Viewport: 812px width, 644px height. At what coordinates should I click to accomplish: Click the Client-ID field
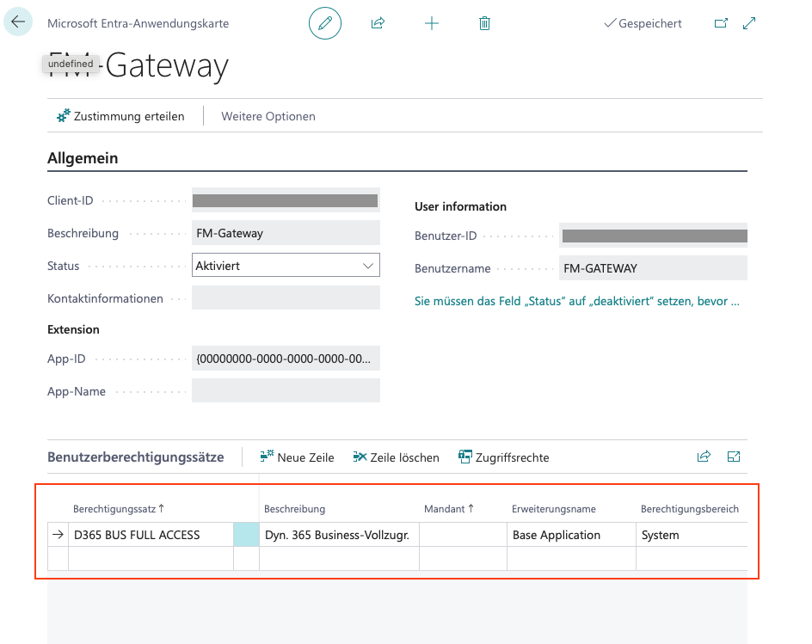pos(286,200)
